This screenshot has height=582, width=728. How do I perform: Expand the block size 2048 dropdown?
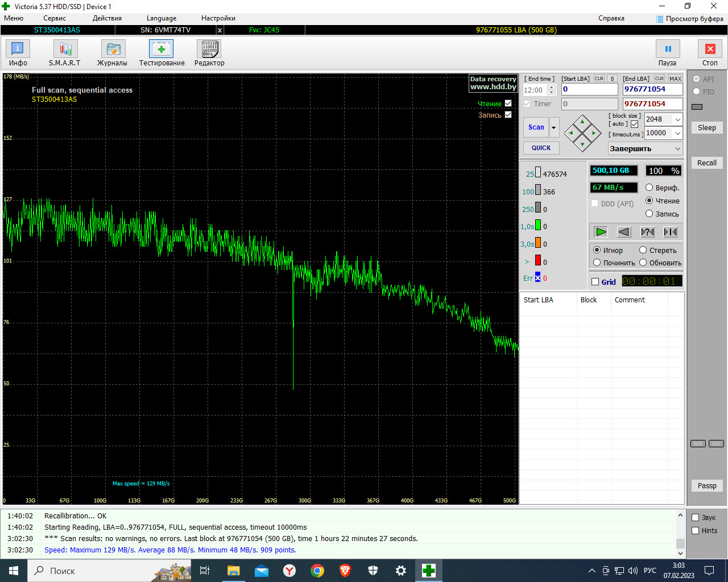677,119
